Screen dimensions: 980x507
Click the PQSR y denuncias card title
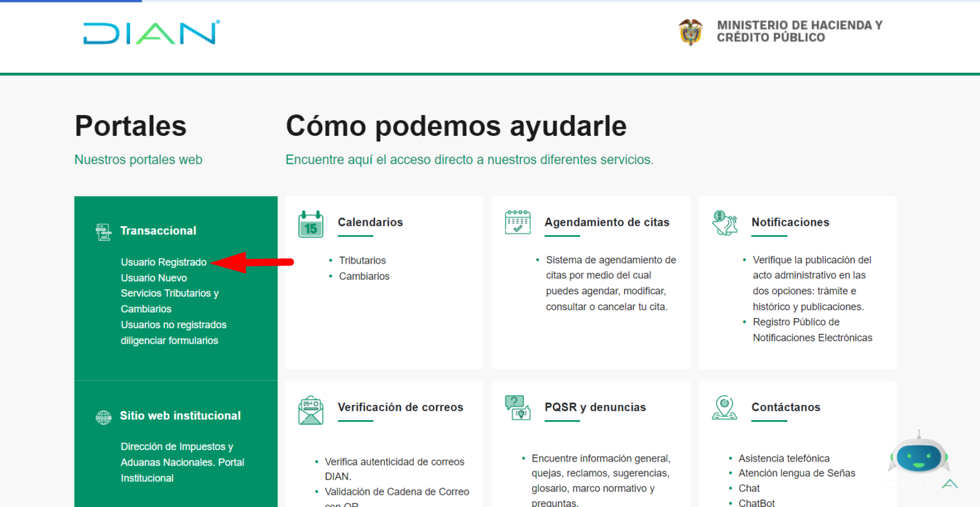click(x=595, y=407)
